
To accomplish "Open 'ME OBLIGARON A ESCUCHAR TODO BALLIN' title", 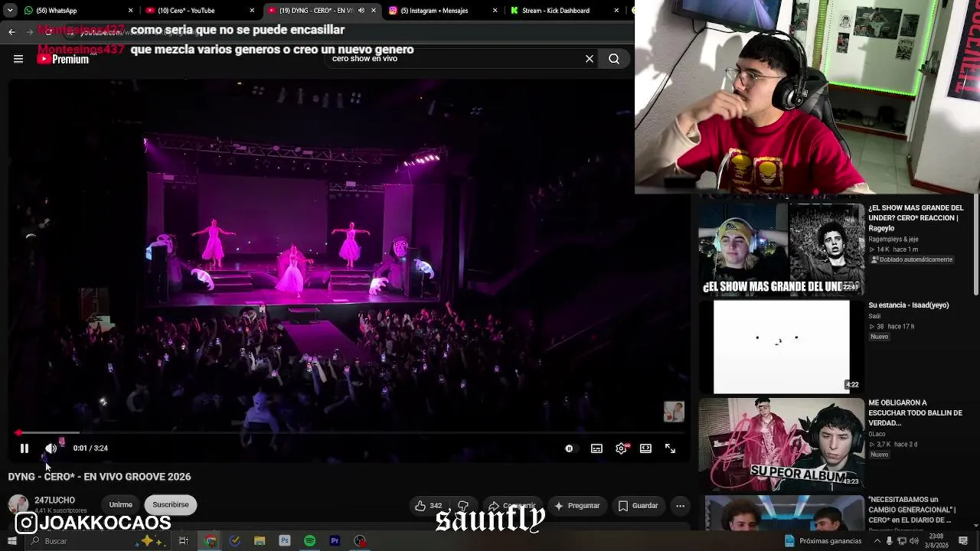I will point(915,412).
